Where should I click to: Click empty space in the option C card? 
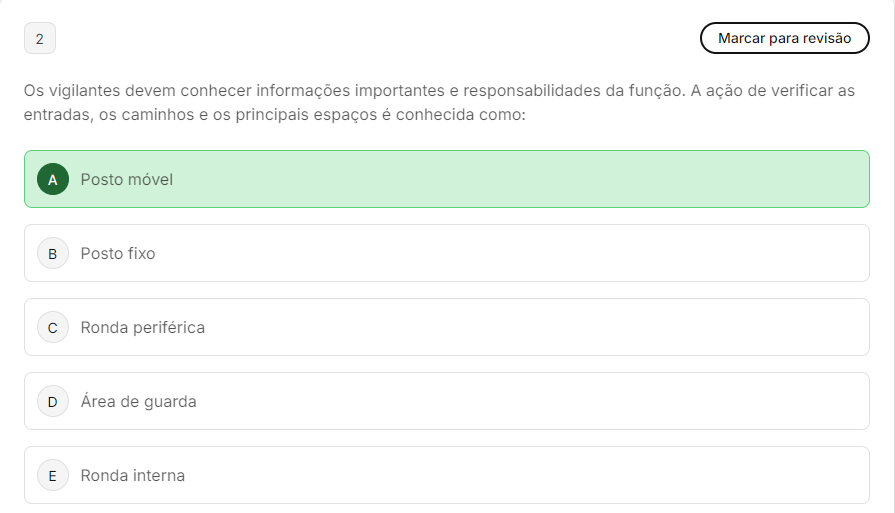tap(550, 327)
